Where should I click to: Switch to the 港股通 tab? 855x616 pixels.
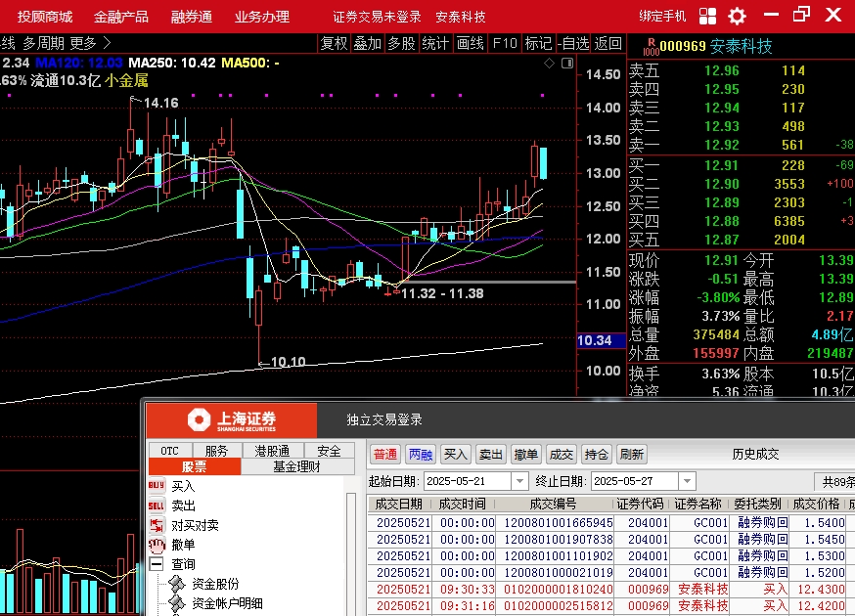pos(272,451)
